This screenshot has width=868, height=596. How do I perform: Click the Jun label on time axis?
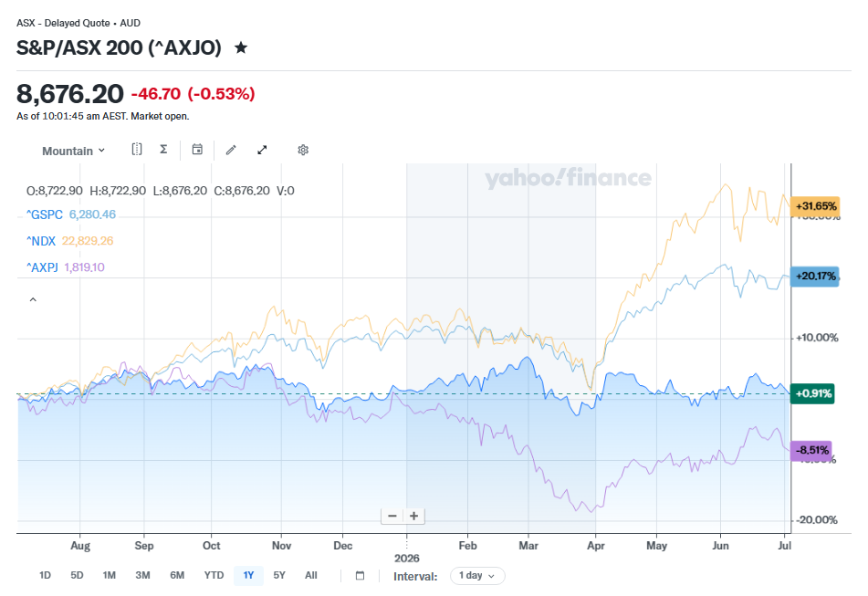(720, 546)
